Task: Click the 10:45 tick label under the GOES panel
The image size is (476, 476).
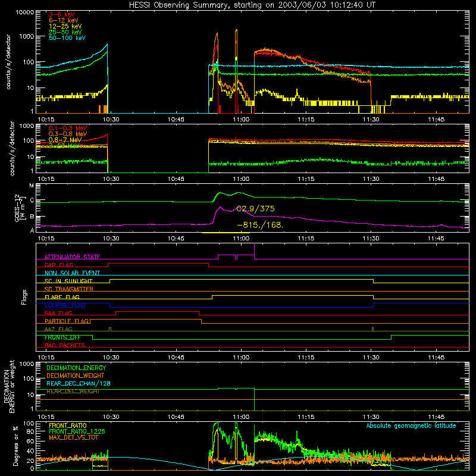Action: pos(176,239)
